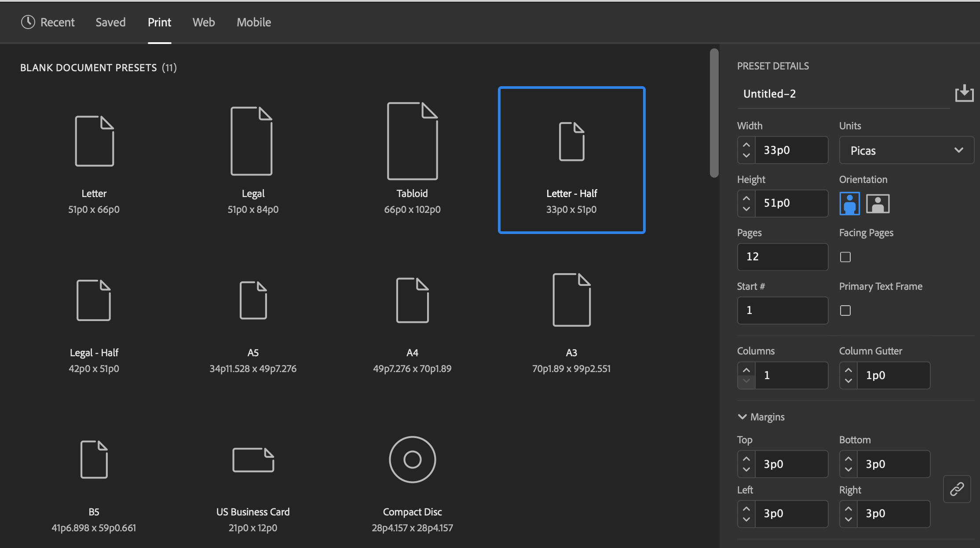Switch to the Web tab
Screen dimensions: 980x548
[x=204, y=22]
